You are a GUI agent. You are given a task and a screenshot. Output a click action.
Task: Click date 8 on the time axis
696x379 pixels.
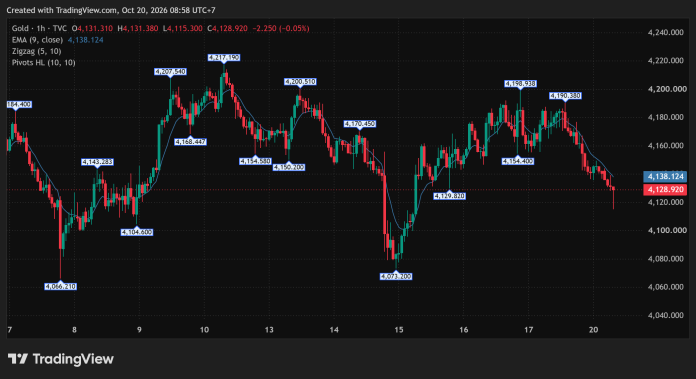[x=75, y=330]
